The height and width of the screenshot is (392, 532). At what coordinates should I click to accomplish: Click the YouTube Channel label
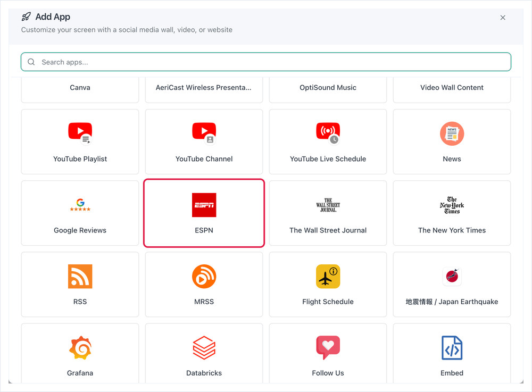click(x=204, y=159)
